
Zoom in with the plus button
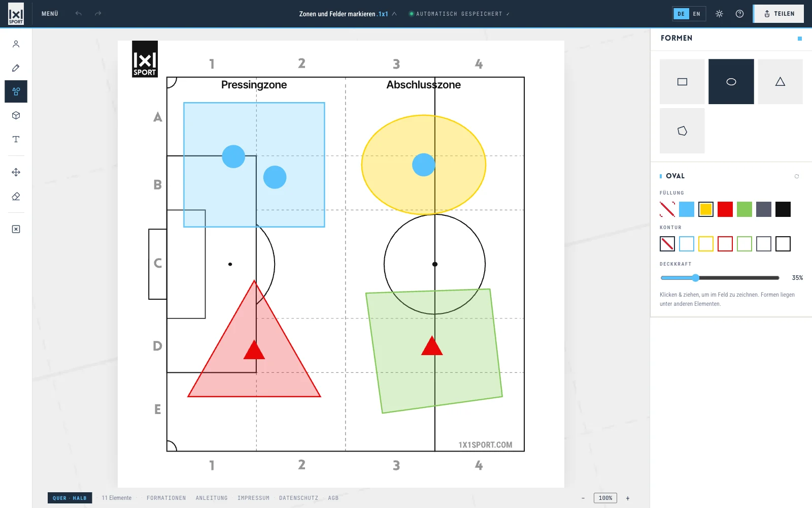click(x=628, y=498)
